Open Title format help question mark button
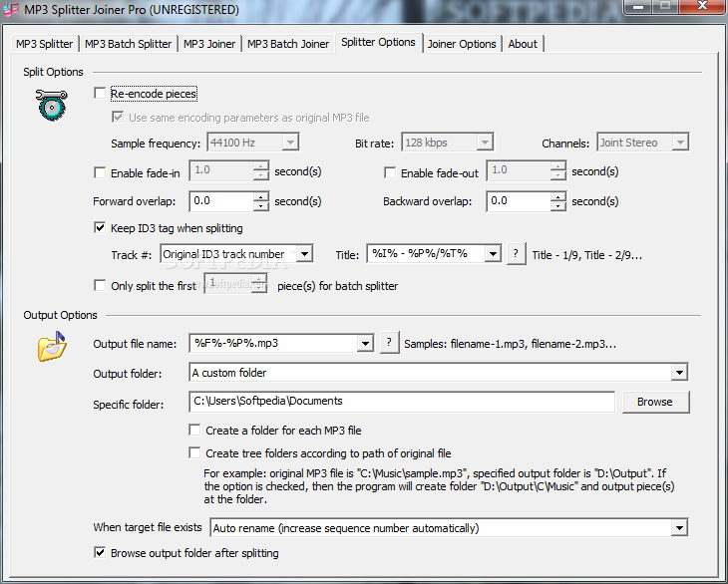The width and height of the screenshot is (728, 584). click(x=516, y=254)
